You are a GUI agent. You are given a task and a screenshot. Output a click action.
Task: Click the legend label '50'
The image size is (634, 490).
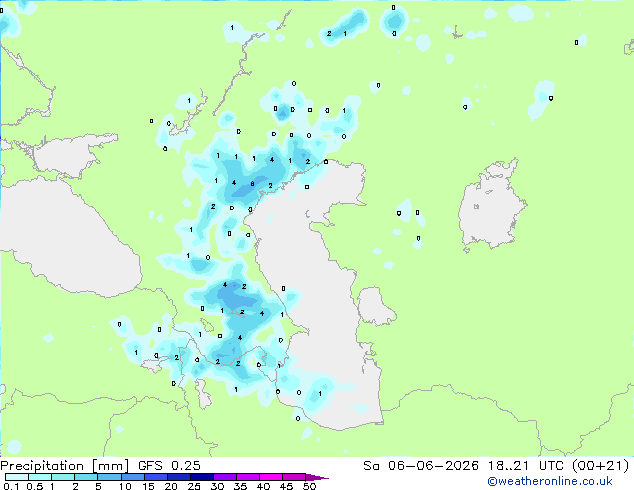click(x=310, y=486)
